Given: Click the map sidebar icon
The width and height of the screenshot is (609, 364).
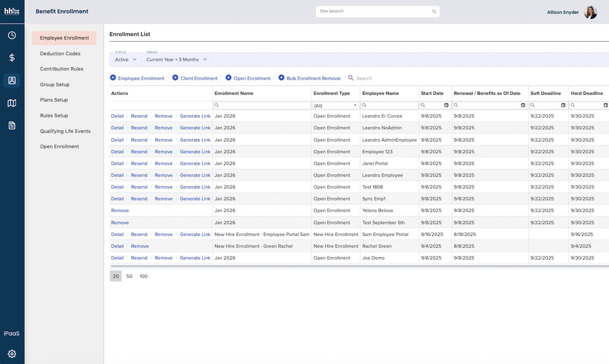Looking at the screenshot, I should (x=12, y=103).
